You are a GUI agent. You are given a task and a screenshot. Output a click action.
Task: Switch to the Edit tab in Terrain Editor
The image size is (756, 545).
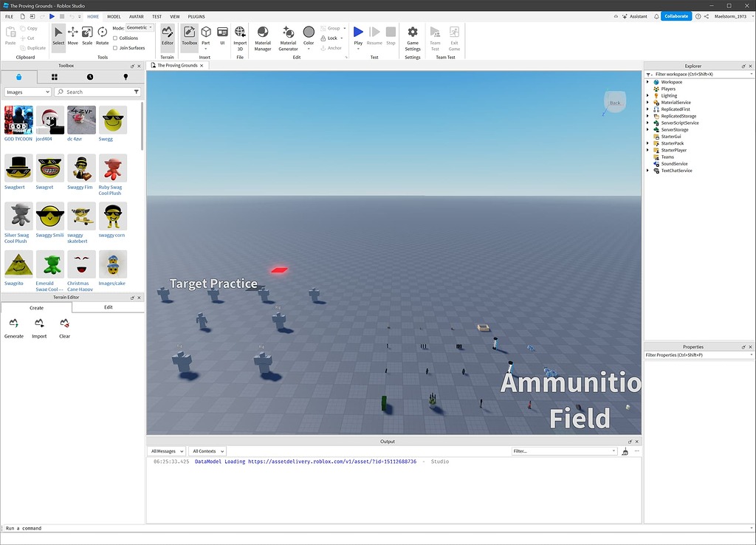(108, 306)
